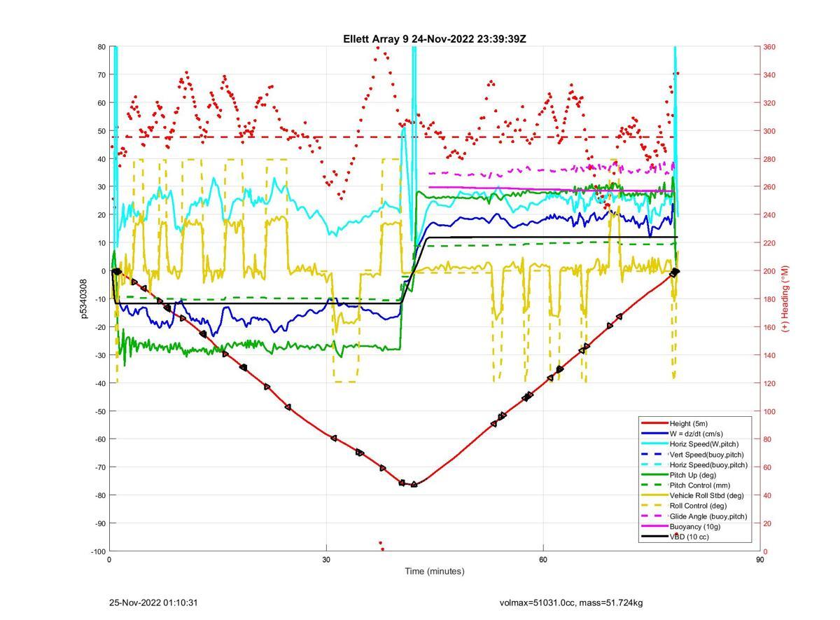The image size is (840, 620).
Task: Click the 360 tick on the heading axis
Action: click(x=769, y=47)
